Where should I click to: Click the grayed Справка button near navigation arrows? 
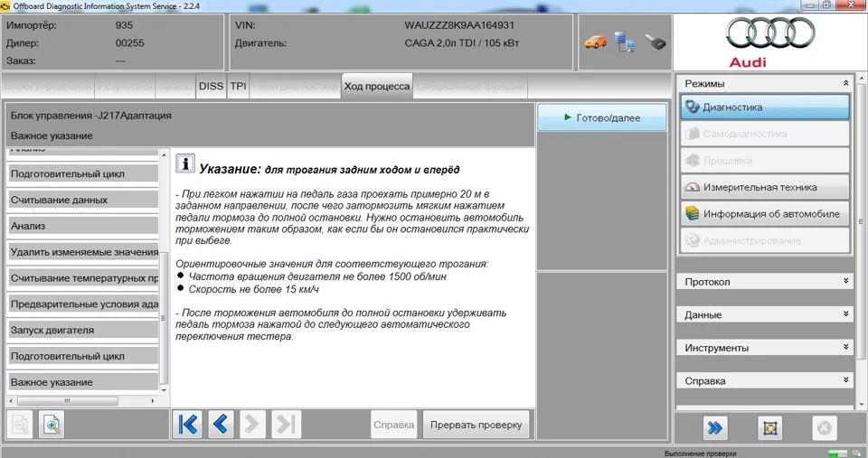pos(393,425)
